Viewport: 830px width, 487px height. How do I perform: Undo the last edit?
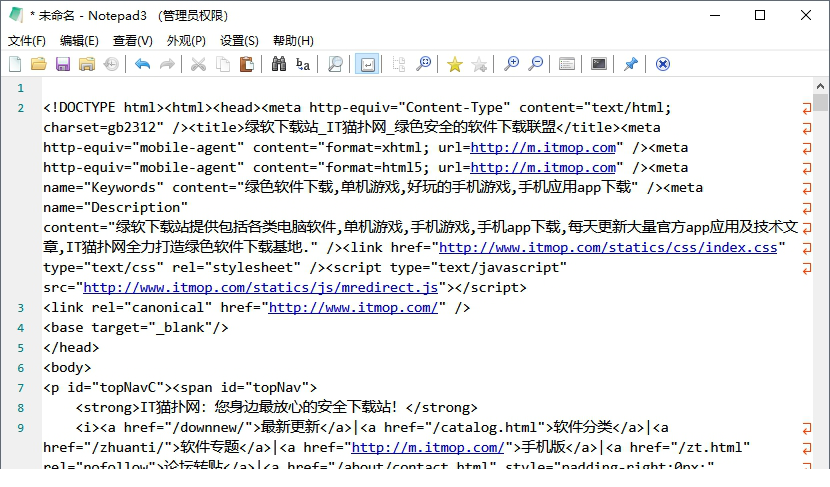tap(142, 64)
